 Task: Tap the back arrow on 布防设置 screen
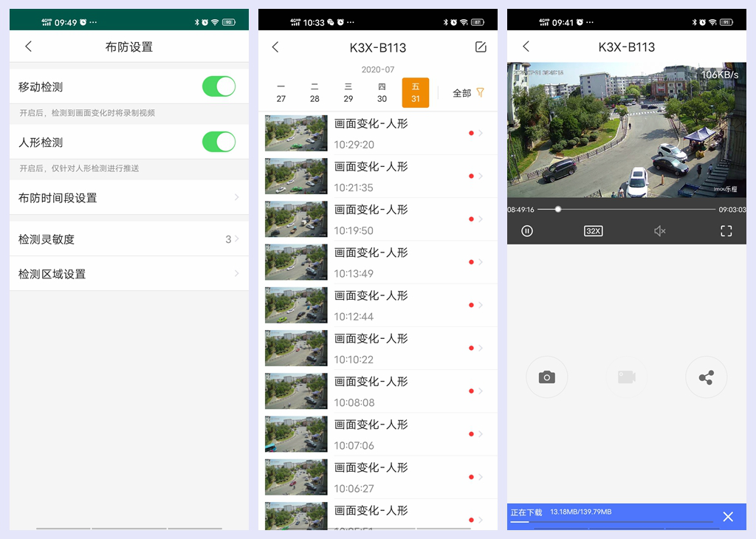coord(28,46)
